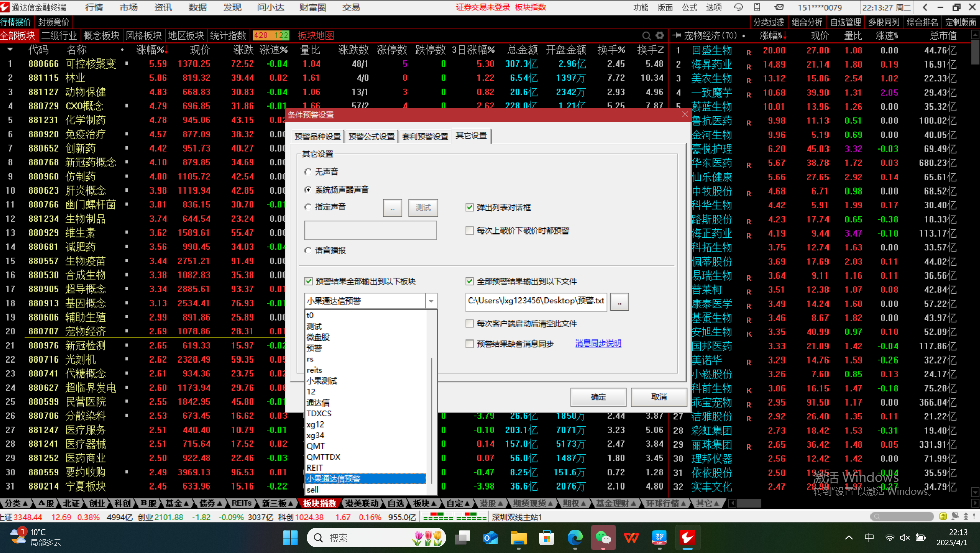Open the mobile phone icon in title bar
The image size is (980, 553).
coord(757,7)
